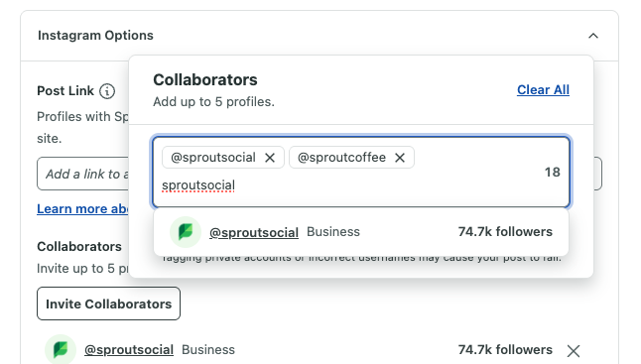The width and height of the screenshot is (641, 364).
Task: Remove @sproutsocial from invited collaborators list
Action: tap(574, 350)
